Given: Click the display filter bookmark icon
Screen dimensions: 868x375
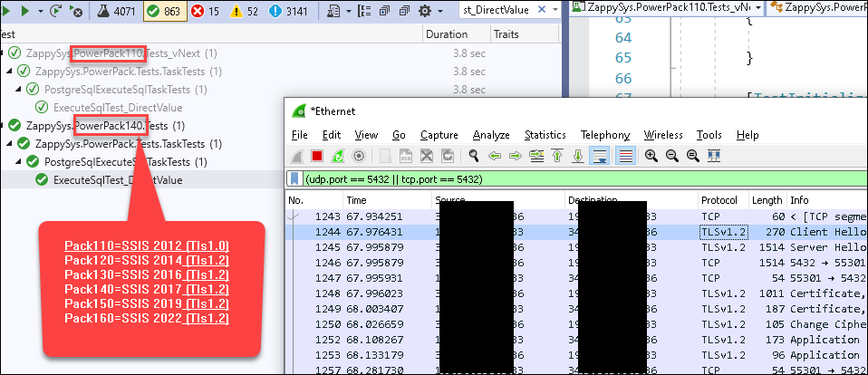Looking at the screenshot, I should tap(295, 179).
